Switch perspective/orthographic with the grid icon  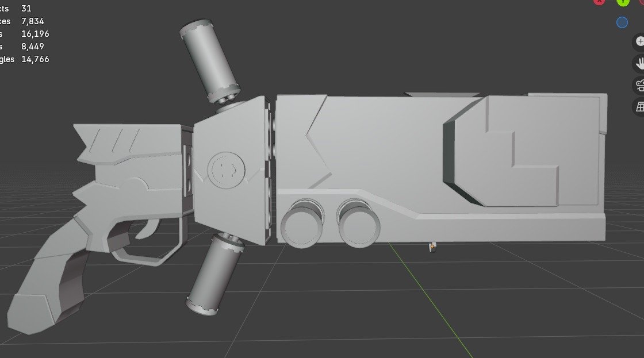tap(639, 107)
